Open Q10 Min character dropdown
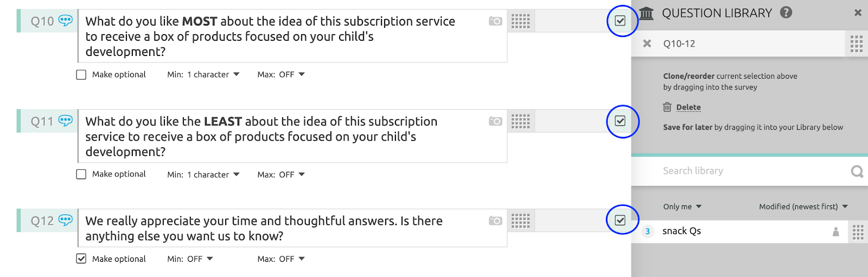Viewport: 868px width, 277px height. click(212, 74)
